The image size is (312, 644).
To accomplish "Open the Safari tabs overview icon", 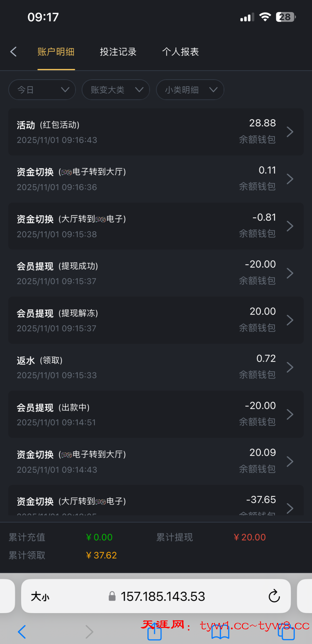I will (286, 632).
